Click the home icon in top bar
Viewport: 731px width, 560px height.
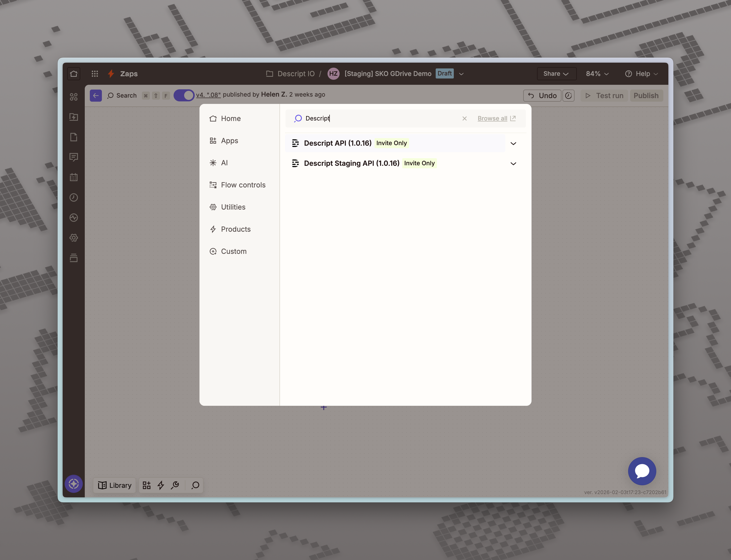pos(74,74)
